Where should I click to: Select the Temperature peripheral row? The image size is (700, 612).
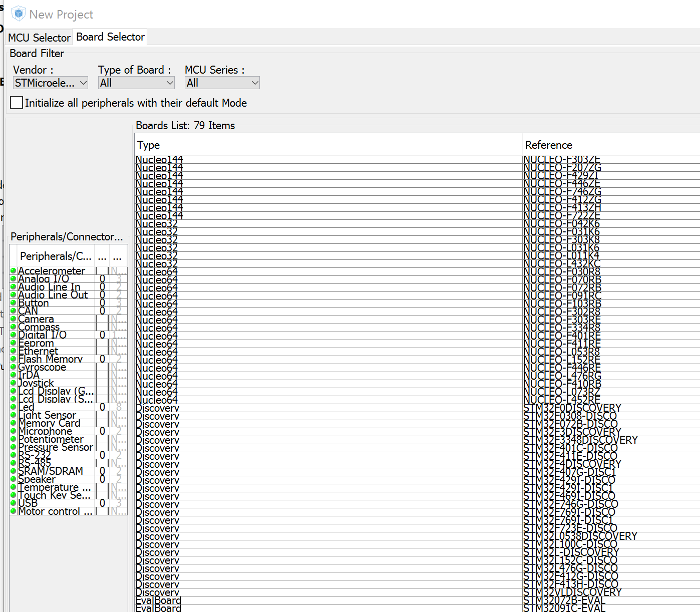[x=69, y=487]
